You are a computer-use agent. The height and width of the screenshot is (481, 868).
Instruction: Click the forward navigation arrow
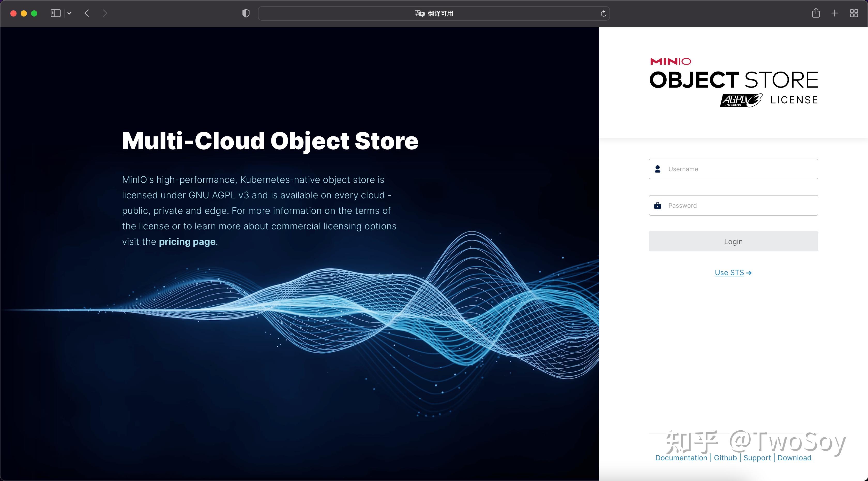105,13
